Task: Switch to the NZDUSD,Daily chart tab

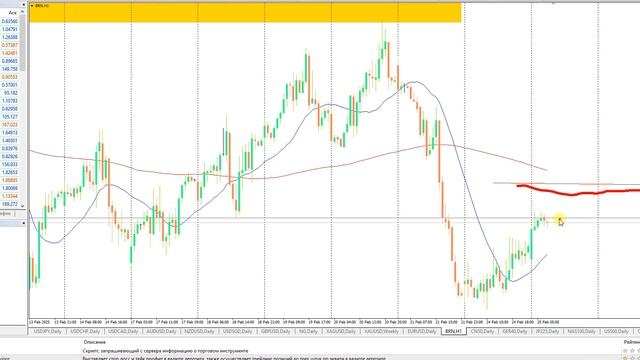Action: tap(199, 331)
